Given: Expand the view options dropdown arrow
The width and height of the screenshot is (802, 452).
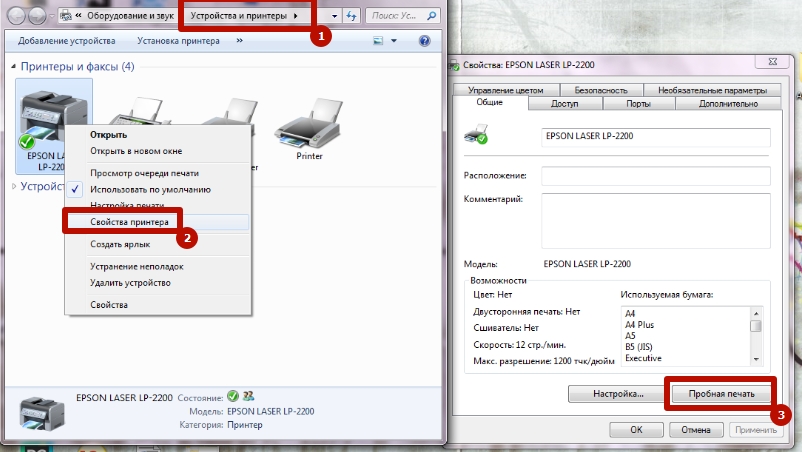Looking at the screenshot, I should click(x=394, y=41).
